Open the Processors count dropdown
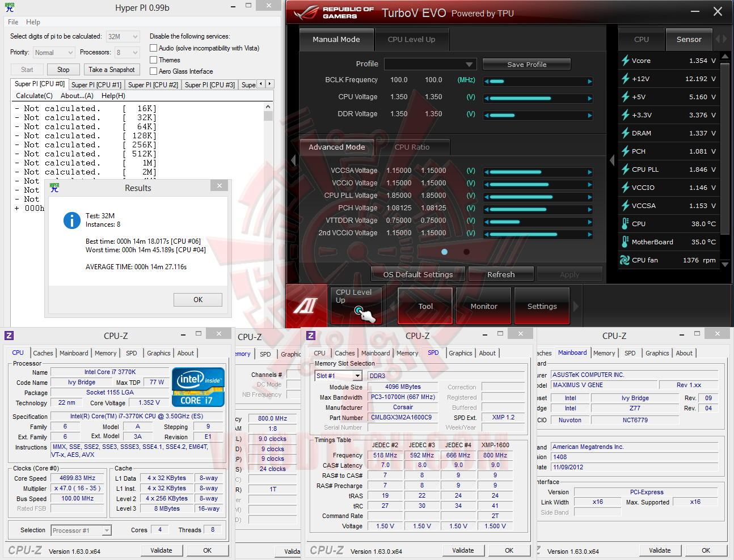Screen dimensions: 734x560 click(127, 53)
